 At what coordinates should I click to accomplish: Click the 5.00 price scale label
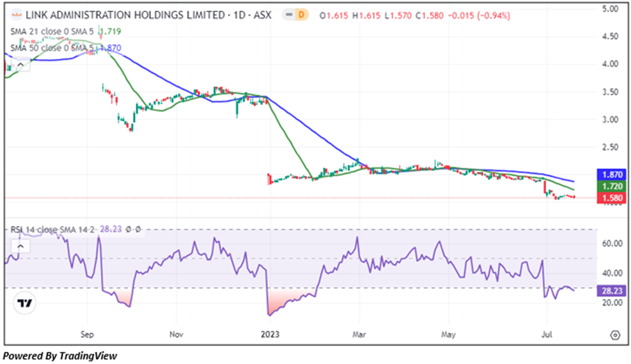(x=611, y=9)
